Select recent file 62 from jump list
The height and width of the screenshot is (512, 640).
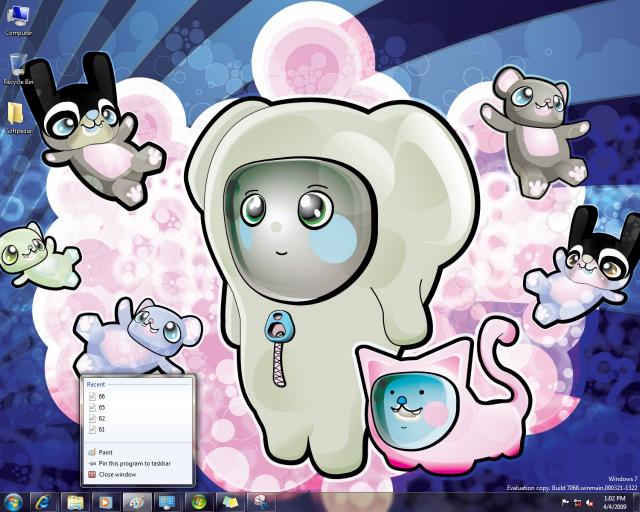tap(102, 418)
